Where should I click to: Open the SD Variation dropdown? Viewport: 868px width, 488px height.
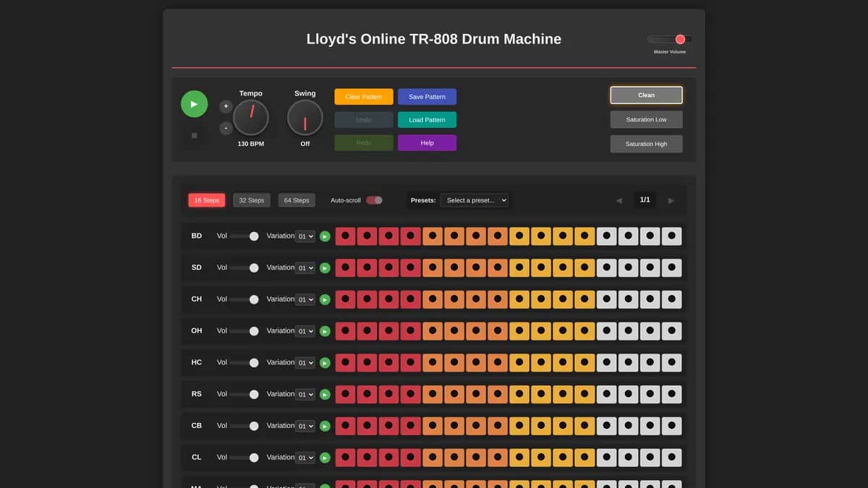[x=305, y=268]
